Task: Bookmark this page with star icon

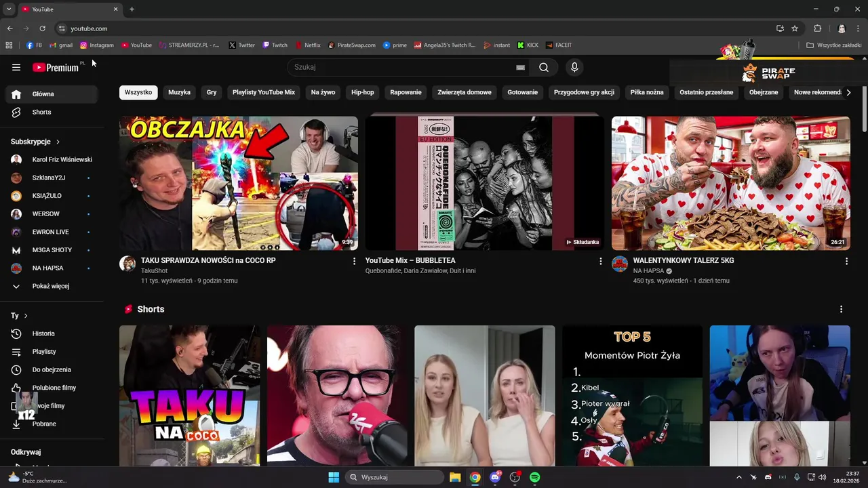Action: (x=795, y=28)
